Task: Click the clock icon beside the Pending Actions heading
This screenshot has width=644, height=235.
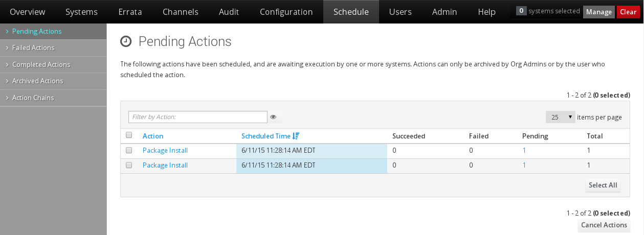Action: point(125,41)
